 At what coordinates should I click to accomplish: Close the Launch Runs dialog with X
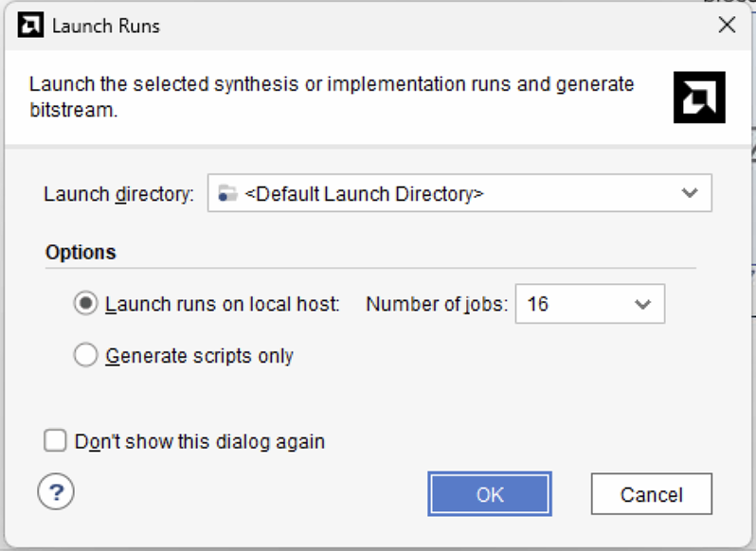(727, 26)
